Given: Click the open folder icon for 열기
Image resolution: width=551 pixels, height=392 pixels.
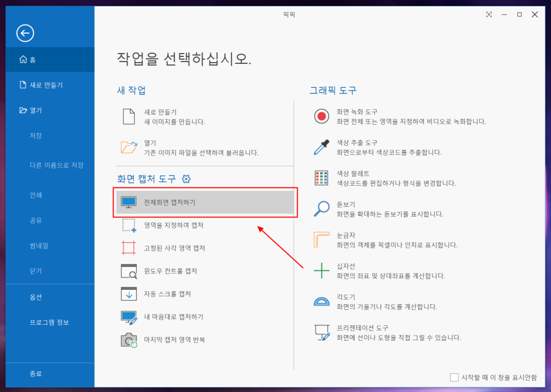Looking at the screenshot, I should pos(128,148).
